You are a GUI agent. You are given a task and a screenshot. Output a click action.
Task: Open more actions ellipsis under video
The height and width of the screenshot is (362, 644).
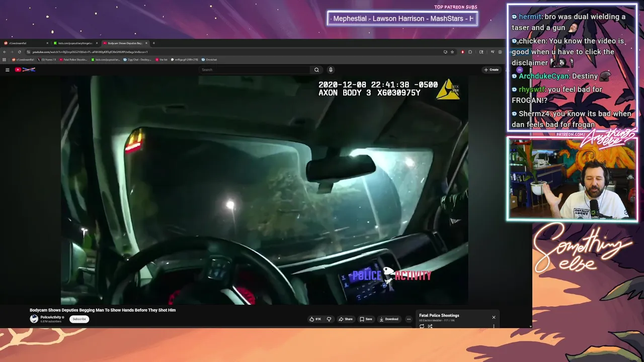(x=409, y=319)
